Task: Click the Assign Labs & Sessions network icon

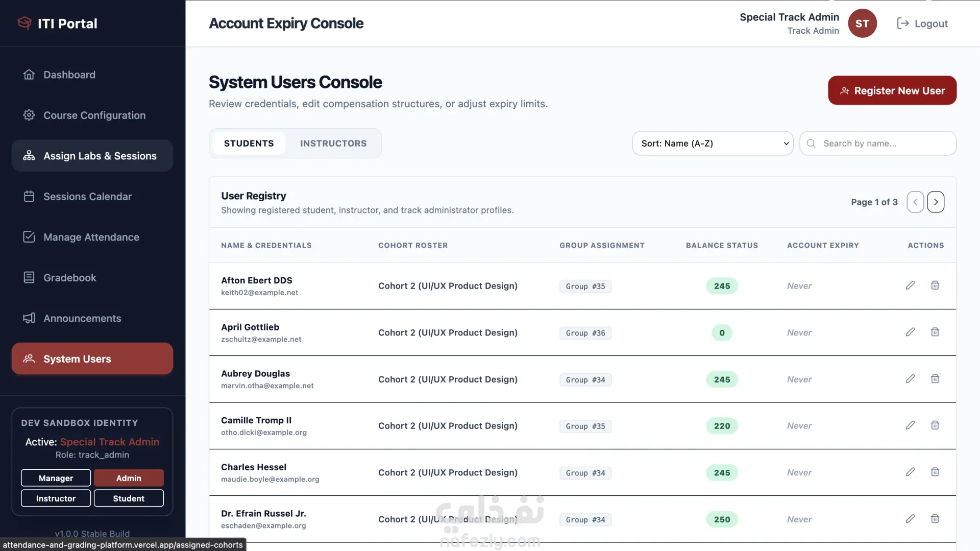Action: pos(29,156)
